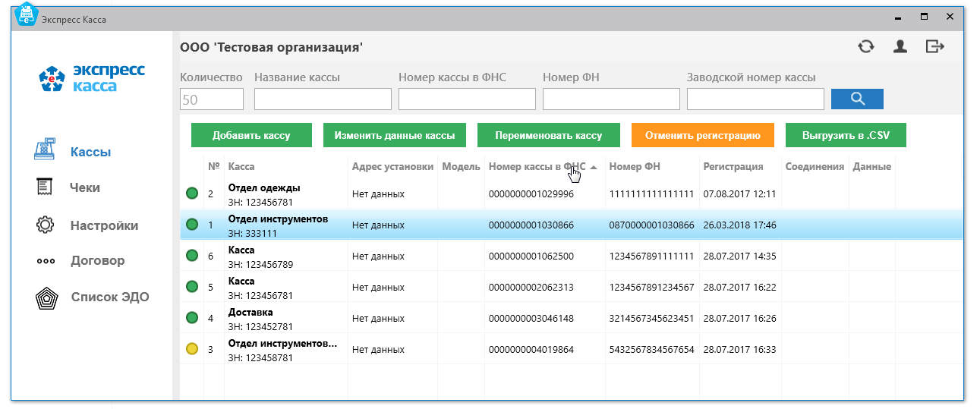Viewport: 980px width, 409px height.
Task: Click the app icon in title bar
Action: 27,14
